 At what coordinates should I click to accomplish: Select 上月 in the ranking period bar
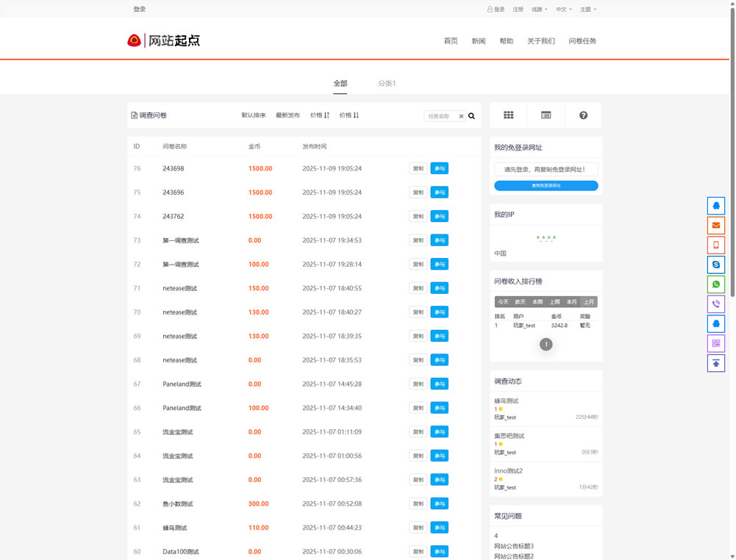(x=589, y=302)
